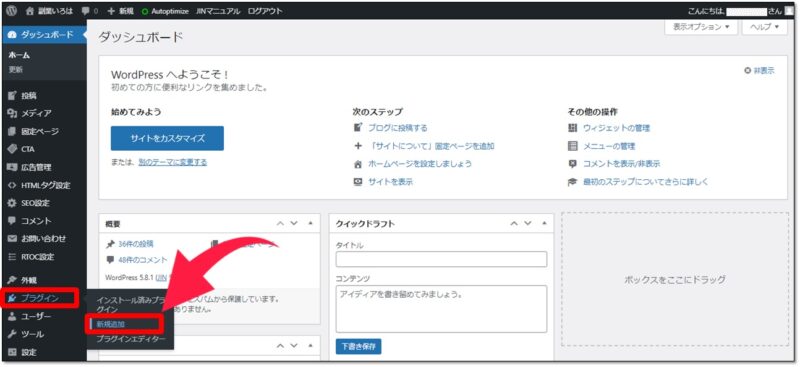Click サイトを表示 link

(390, 182)
